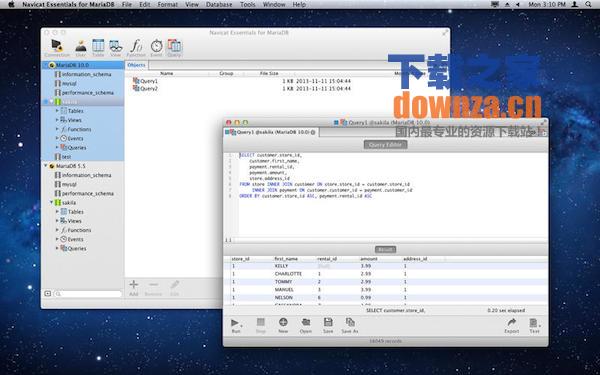Click the Add plus icon in main window
The height and width of the screenshot is (375, 600).
[134, 288]
